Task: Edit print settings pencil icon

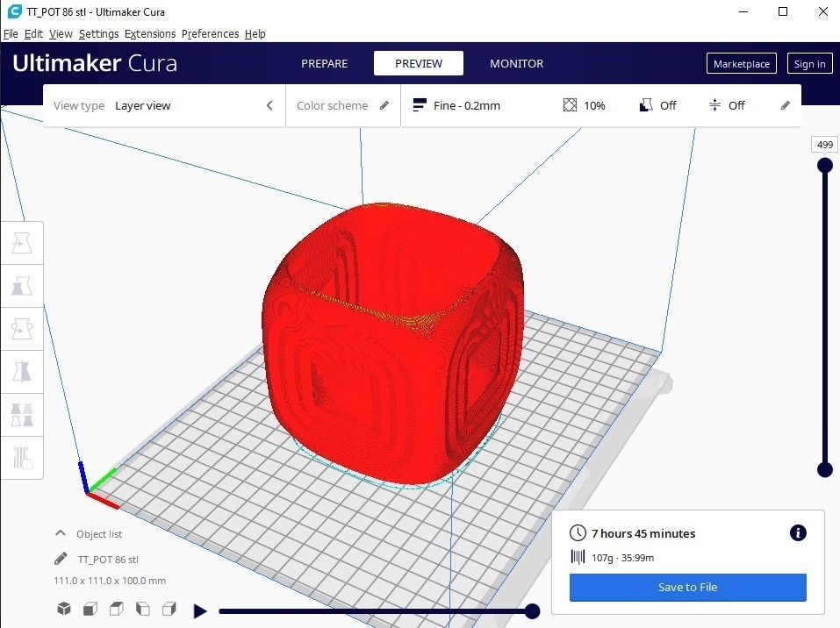Action: [x=785, y=105]
